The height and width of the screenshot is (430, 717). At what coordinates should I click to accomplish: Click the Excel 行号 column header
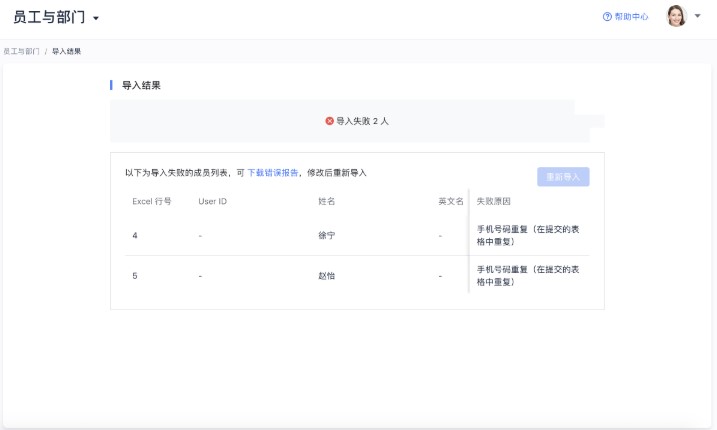coord(152,201)
